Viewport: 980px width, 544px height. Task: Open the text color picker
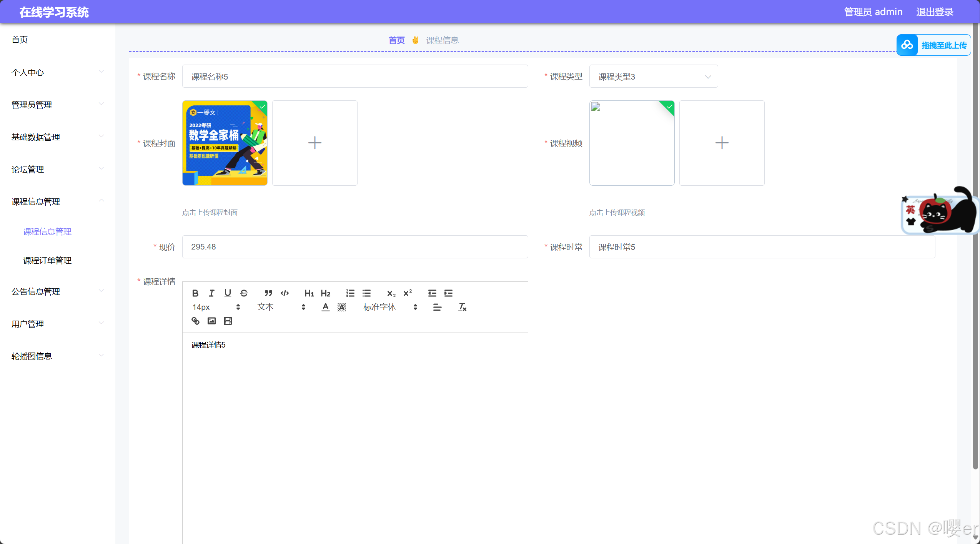(x=325, y=307)
